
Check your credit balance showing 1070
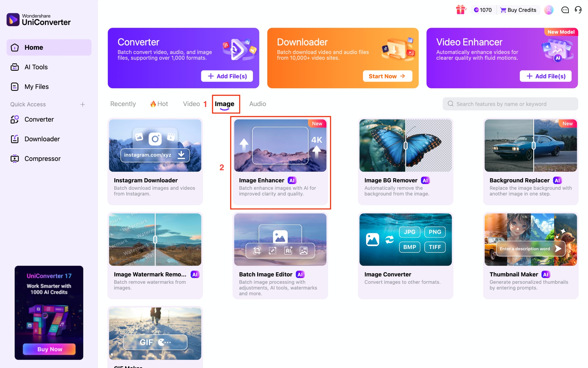pyautogui.click(x=483, y=9)
